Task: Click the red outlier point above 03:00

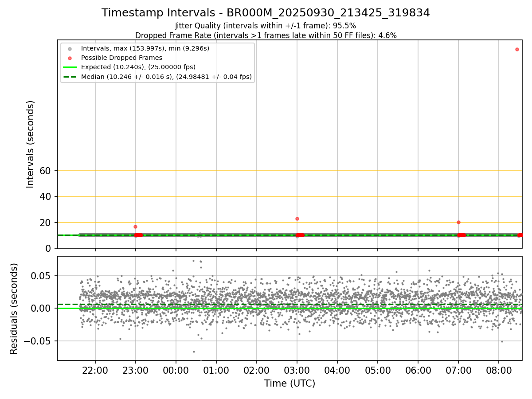Action: (297, 219)
